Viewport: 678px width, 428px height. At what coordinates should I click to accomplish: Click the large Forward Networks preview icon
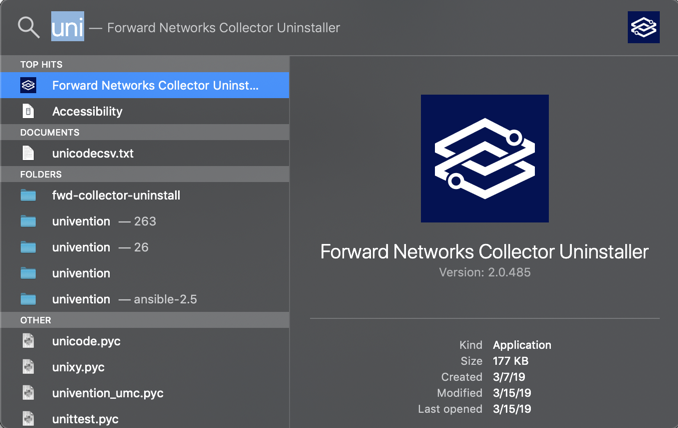(485, 158)
